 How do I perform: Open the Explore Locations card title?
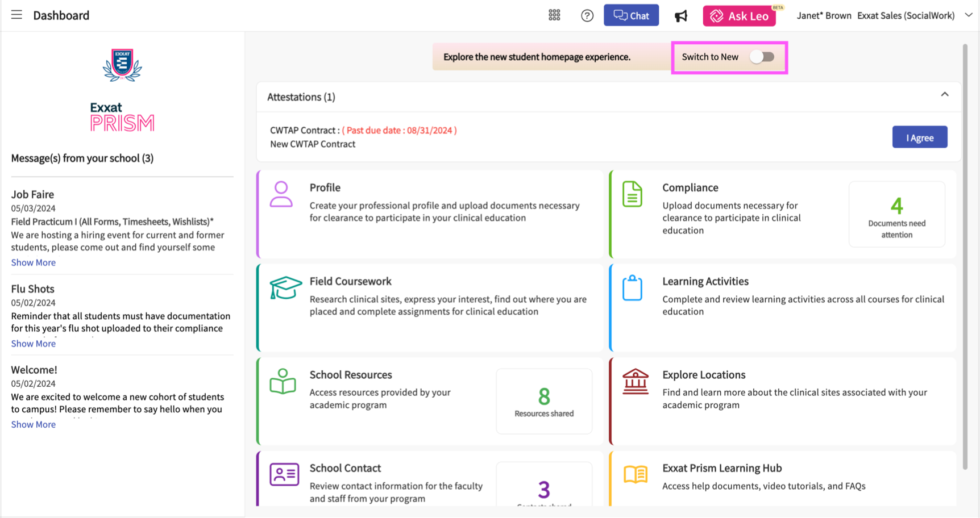pos(704,375)
